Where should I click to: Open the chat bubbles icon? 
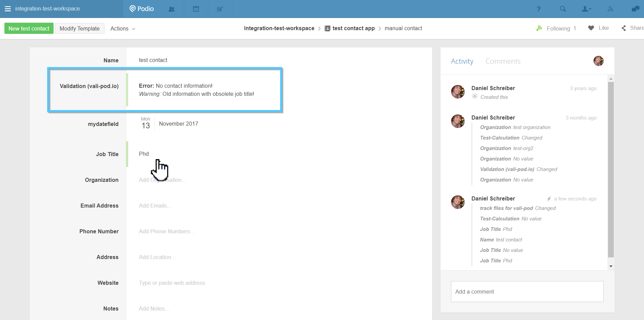click(635, 9)
